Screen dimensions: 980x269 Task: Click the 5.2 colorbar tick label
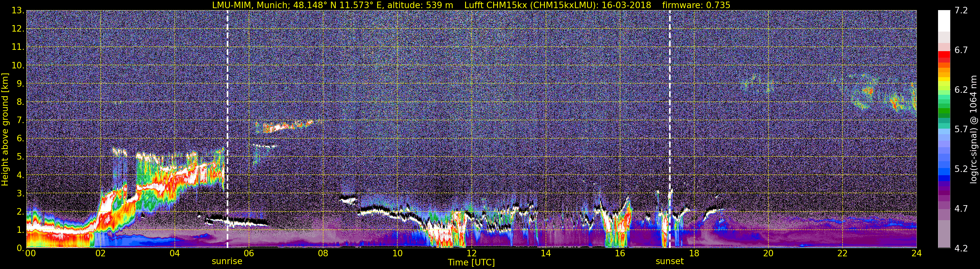coord(961,169)
